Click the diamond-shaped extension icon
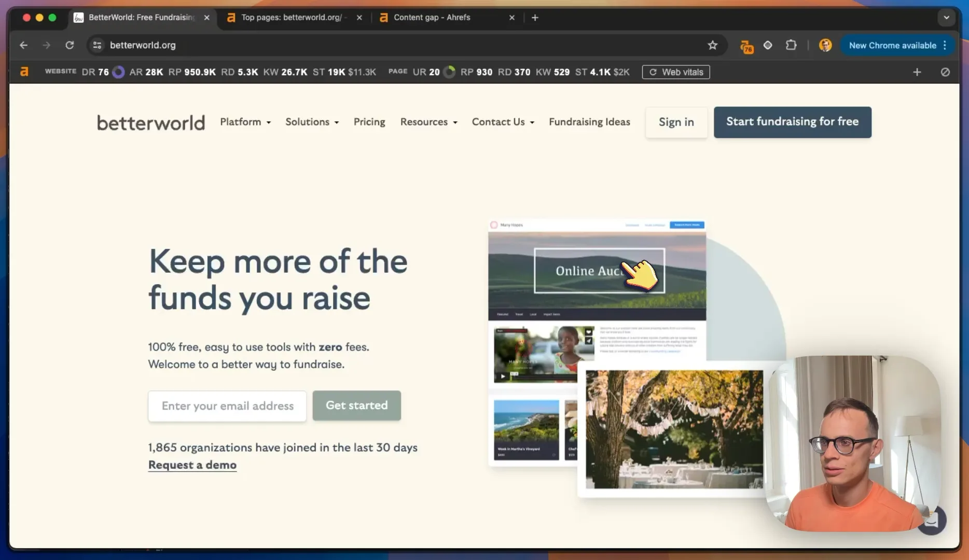Screen dimensions: 969x560 coord(768,45)
